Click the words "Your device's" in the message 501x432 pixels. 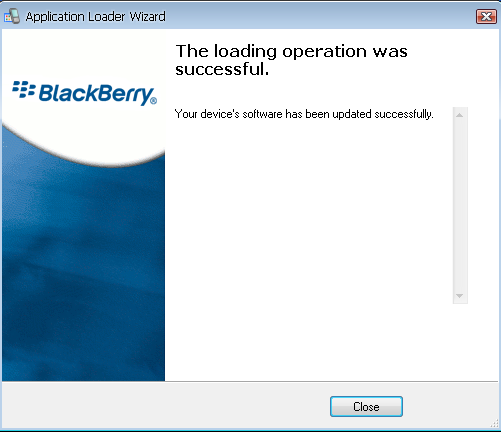tap(207, 114)
